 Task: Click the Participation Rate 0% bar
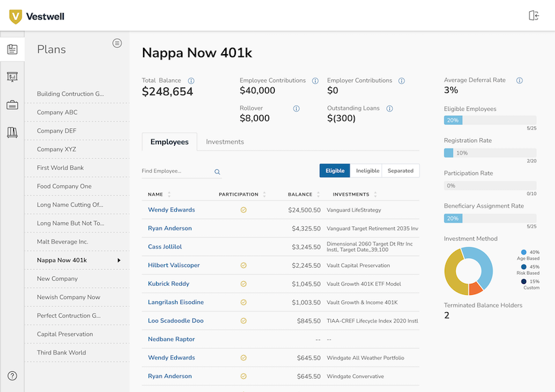pyautogui.click(x=490, y=185)
